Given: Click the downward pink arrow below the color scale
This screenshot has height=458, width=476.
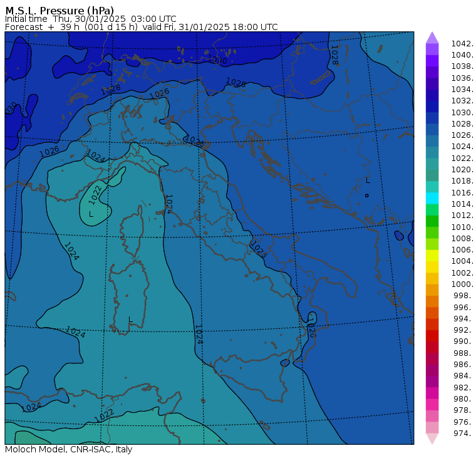Looking at the screenshot, I should (x=432, y=439).
